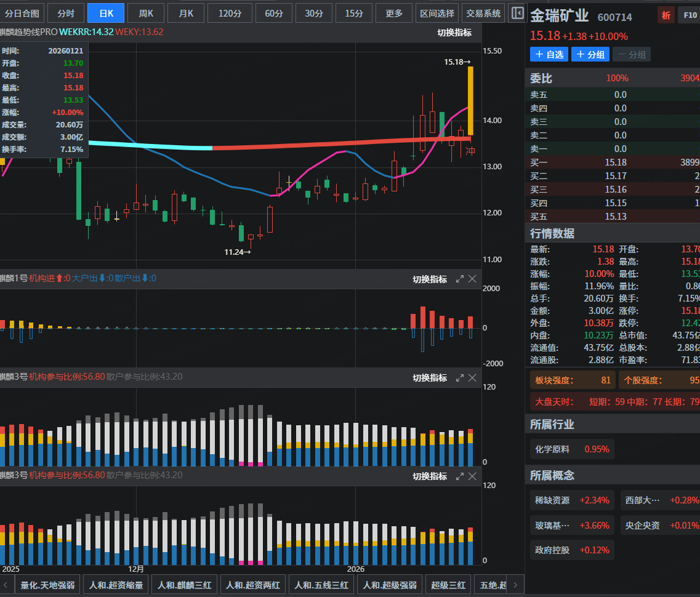
Task: Close the 麒麟1号 indicator panel
Action: 472,279
